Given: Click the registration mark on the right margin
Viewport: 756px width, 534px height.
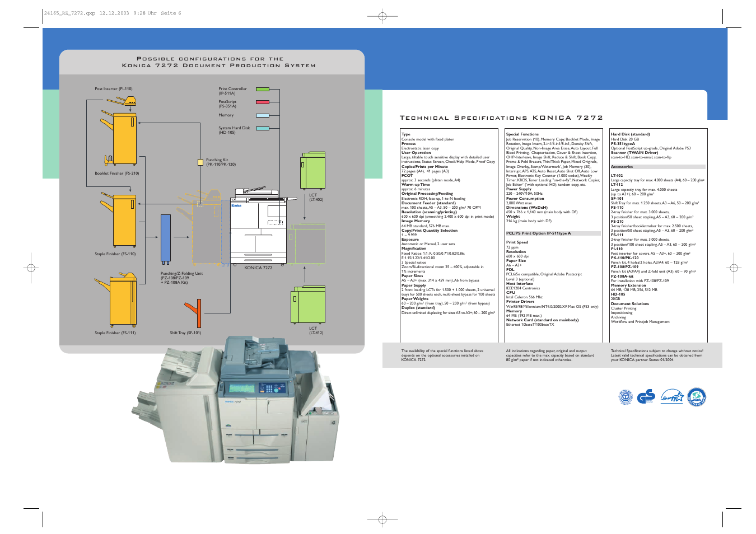Looking at the screenshot, I should coord(734,268).
